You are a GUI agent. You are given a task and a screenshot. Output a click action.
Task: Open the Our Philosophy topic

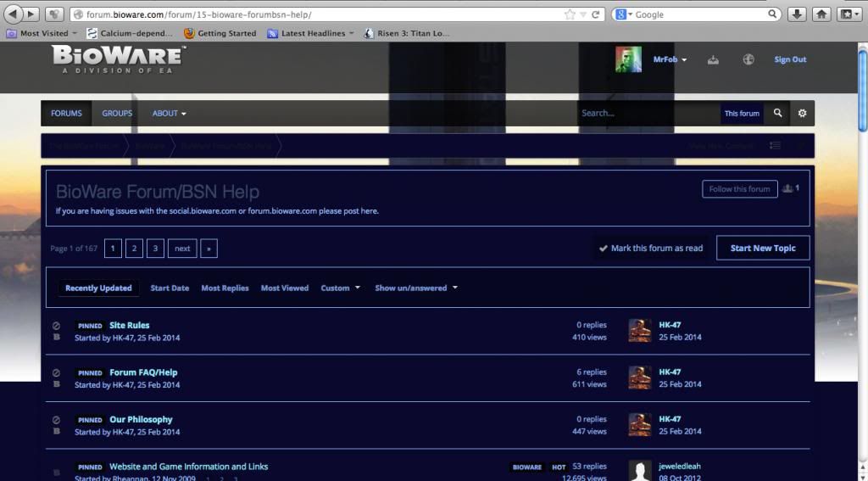(x=141, y=419)
